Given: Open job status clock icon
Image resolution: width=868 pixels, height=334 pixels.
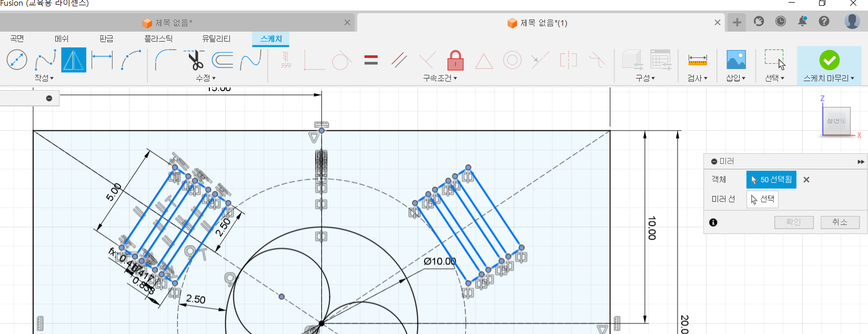Looking at the screenshot, I should (781, 22).
